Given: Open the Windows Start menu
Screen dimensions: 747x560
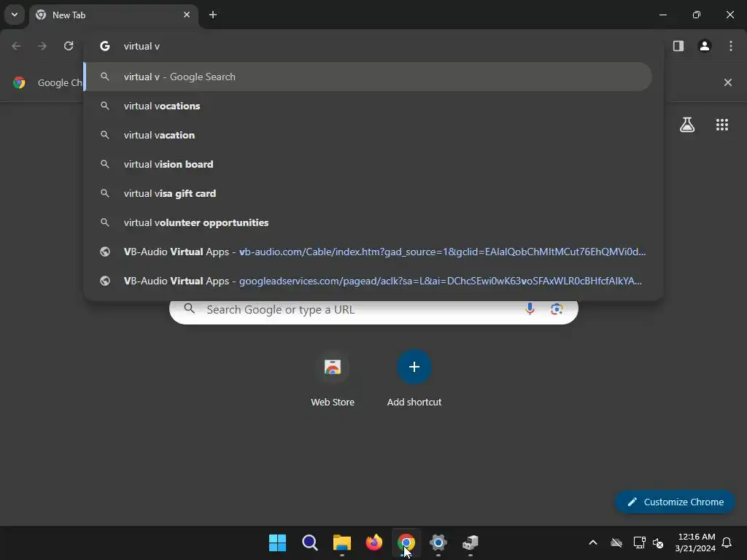Looking at the screenshot, I should 278,542.
